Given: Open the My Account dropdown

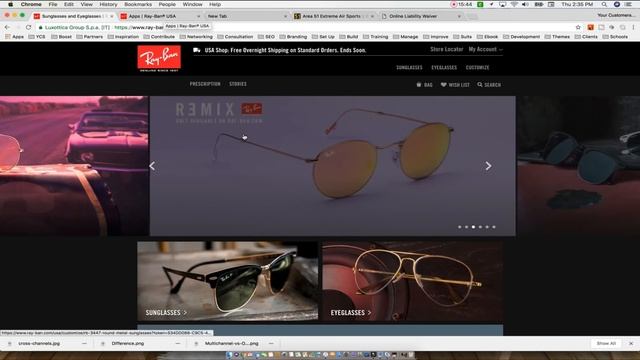Looking at the screenshot, I should 485,49.
